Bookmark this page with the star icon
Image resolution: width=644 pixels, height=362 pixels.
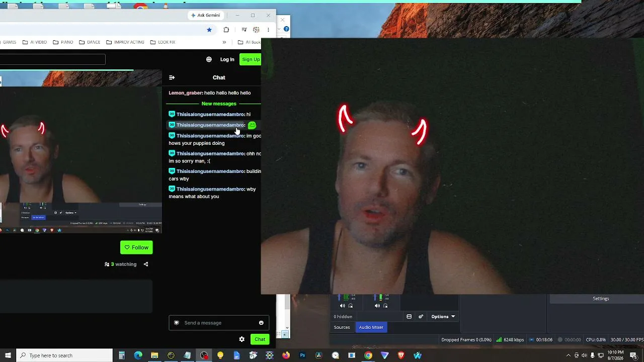tap(209, 30)
